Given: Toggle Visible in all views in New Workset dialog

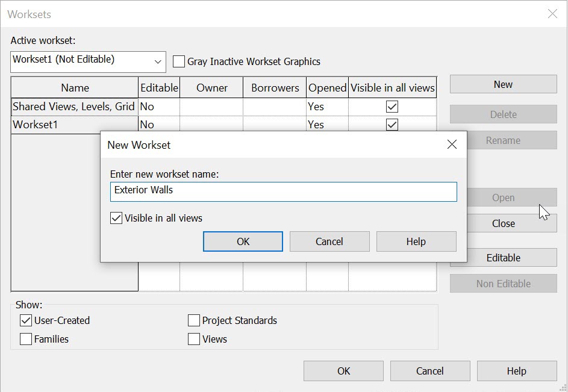Looking at the screenshot, I should (x=116, y=218).
